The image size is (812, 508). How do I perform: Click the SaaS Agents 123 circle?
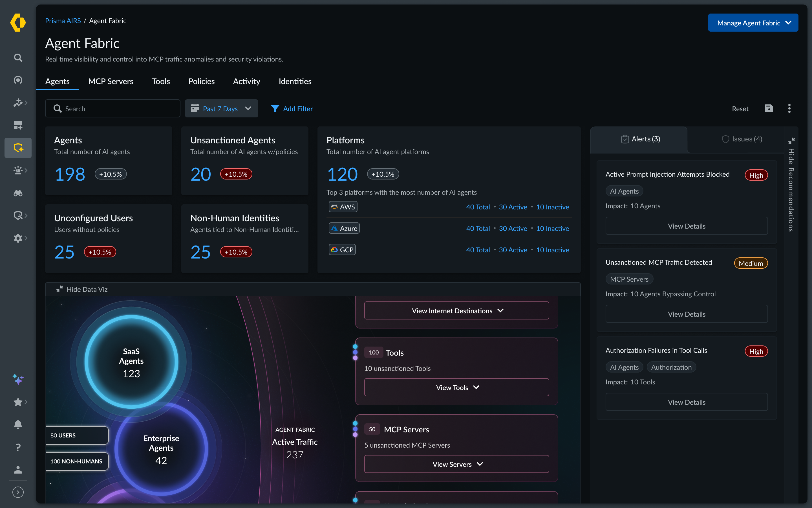tap(131, 362)
